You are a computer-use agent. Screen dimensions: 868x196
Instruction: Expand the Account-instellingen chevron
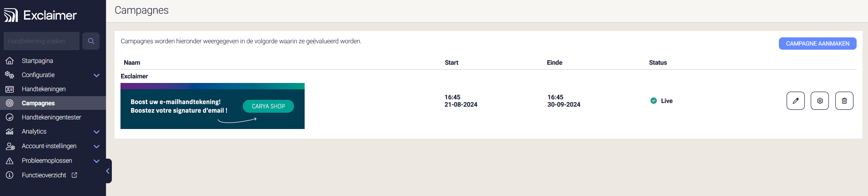[96, 146]
